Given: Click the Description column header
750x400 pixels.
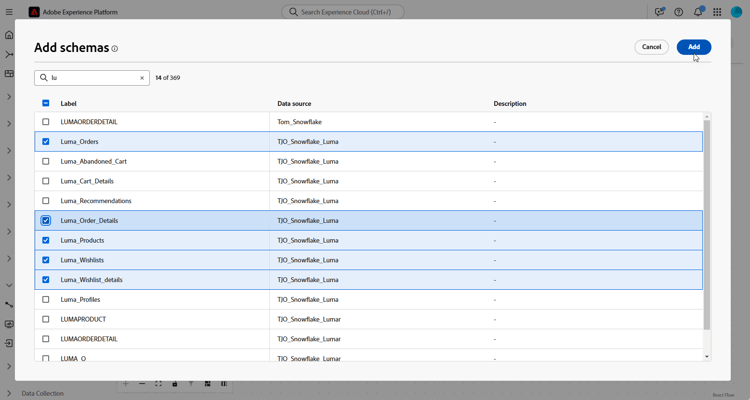Looking at the screenshot, I should click(x=510, y=103).
